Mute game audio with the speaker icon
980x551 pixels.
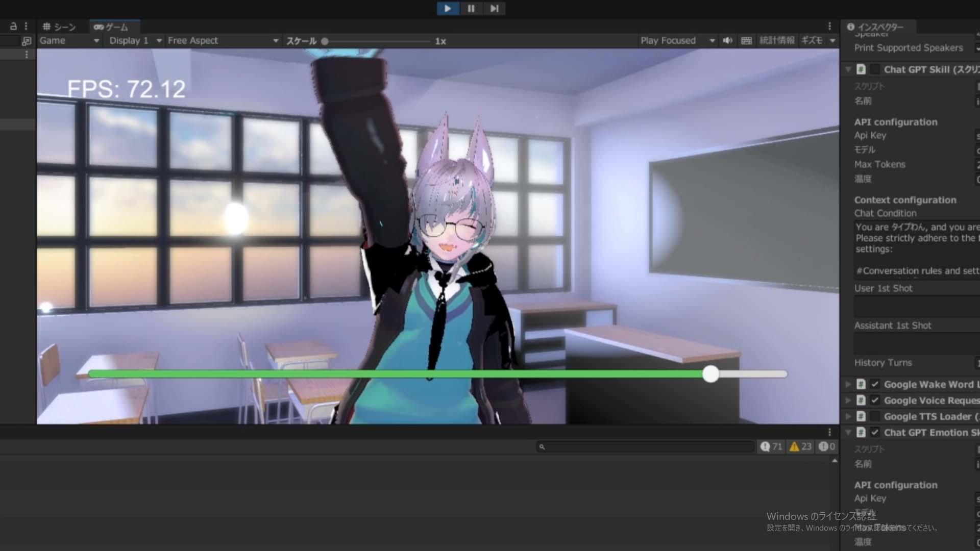click(x=728, y=41)
